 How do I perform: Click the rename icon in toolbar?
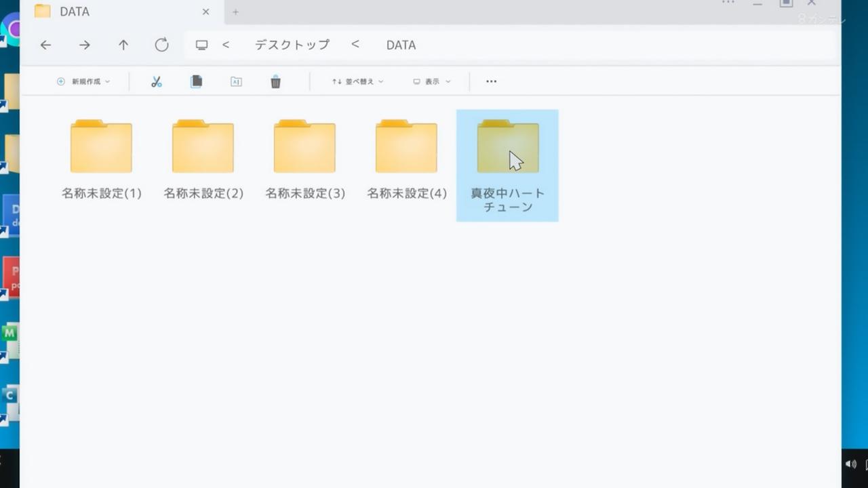pyautogui.click(x=236, y=81)
